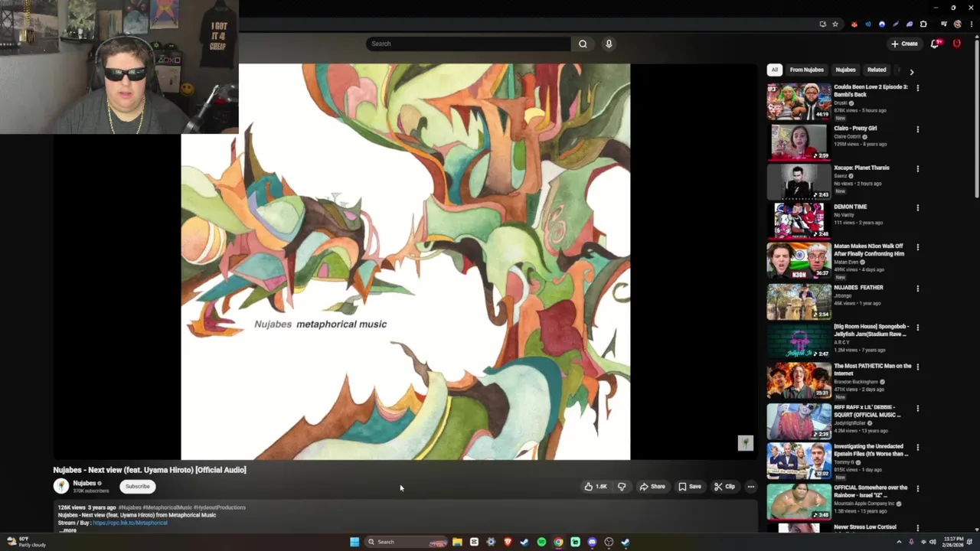Open options menu for DEMON TIME video
The image size is (980, 551).
pos(917,207)
